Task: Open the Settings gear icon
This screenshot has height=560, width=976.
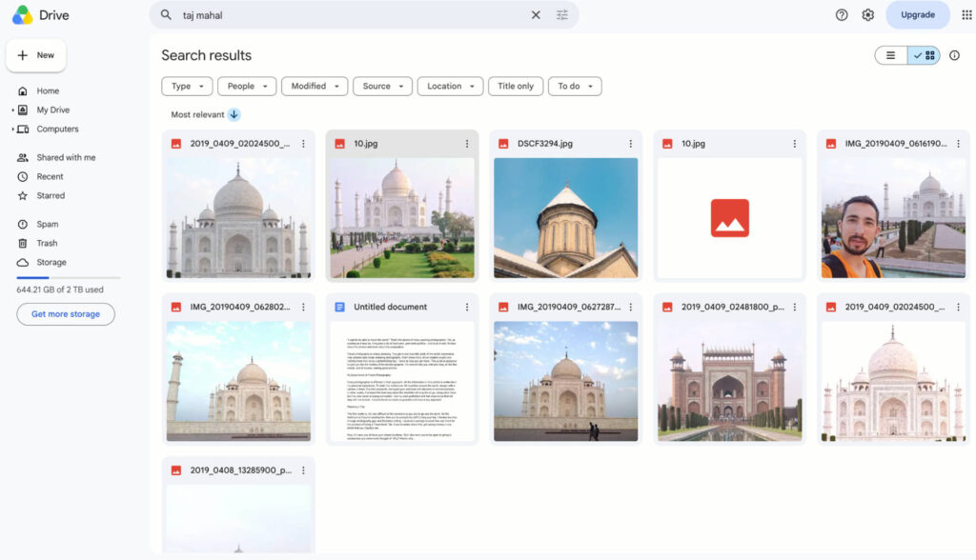Action: (867, 15)
